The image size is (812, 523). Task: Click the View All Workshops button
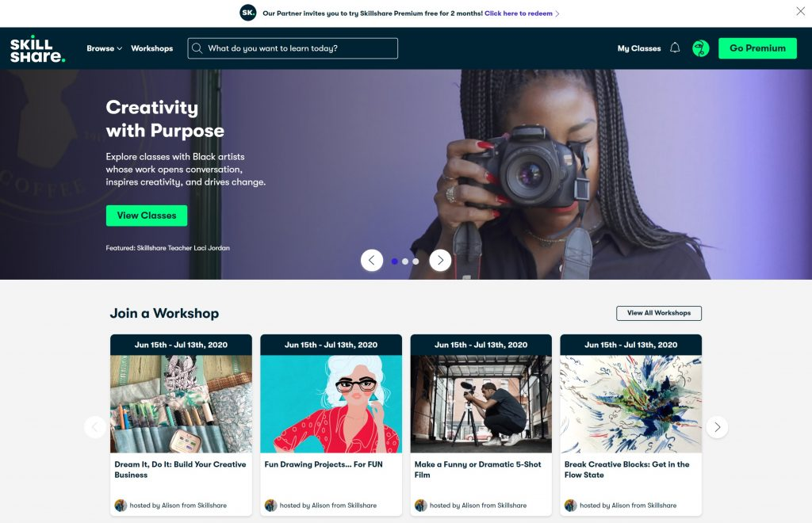click(x=658, y=313)
